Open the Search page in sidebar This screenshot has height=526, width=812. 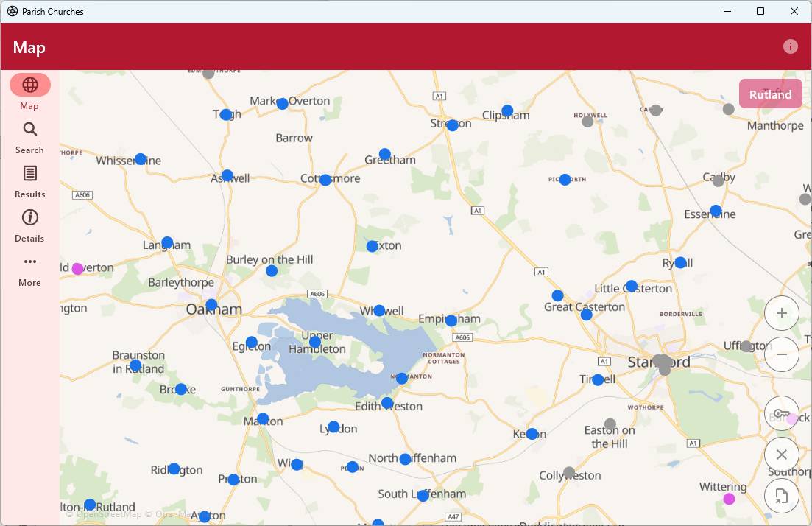[29, 138]
